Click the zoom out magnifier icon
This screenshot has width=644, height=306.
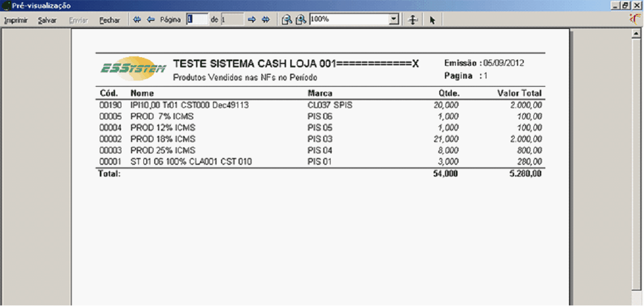point(287,20)
